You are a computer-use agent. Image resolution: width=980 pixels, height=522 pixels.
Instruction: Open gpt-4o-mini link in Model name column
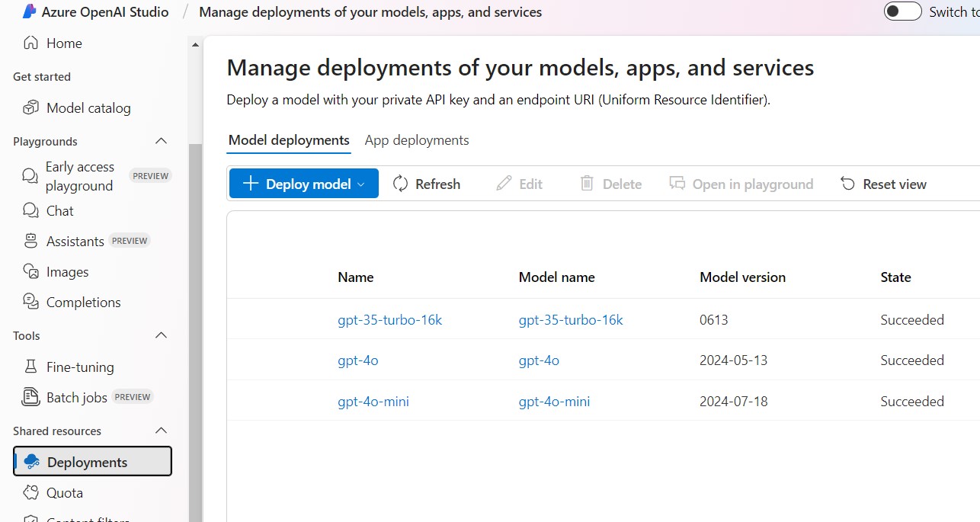click(554, 401)
